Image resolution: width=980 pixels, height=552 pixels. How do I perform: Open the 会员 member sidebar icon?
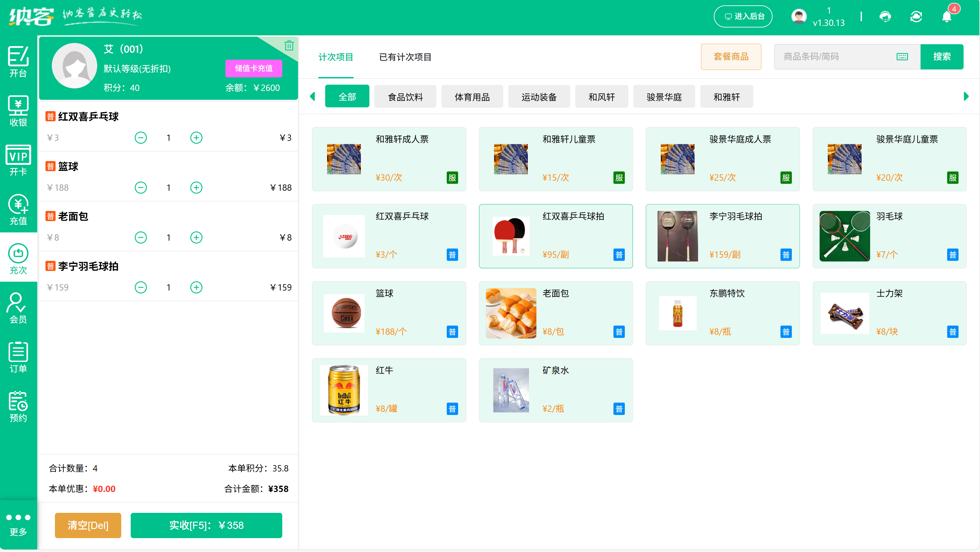tap(18, 309)
